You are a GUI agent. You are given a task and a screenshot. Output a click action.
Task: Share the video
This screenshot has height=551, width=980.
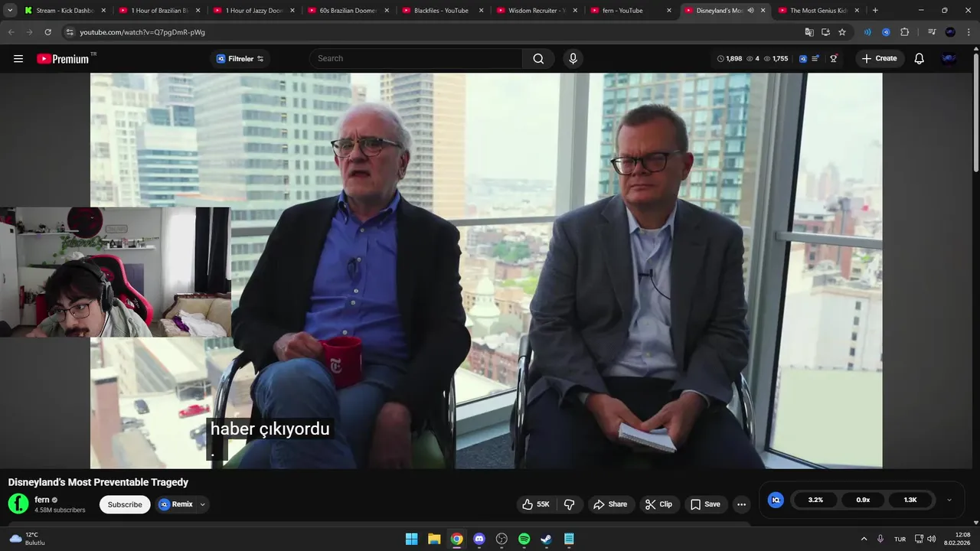point(610,504)
